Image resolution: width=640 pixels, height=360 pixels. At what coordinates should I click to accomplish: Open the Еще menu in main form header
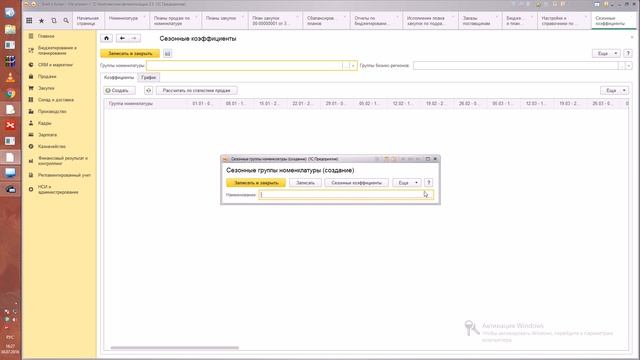pyautogui.click(x=606, y=53)
